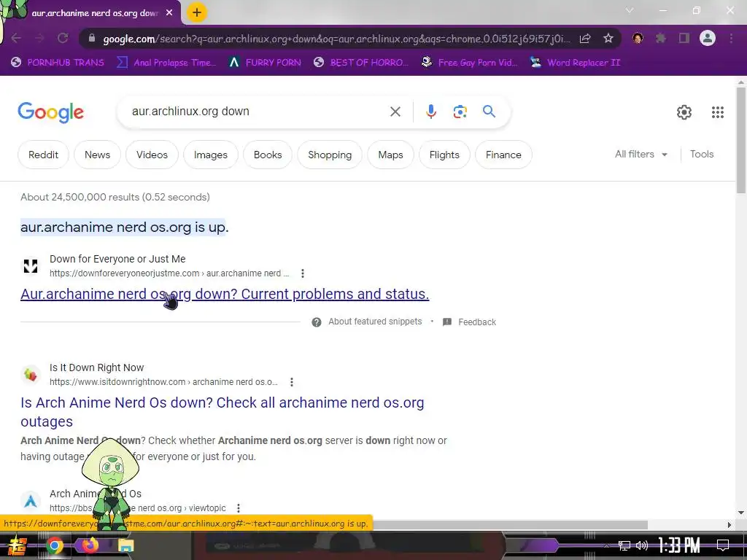
Task: Open options for Down for Everyone result
Action: 303,273
